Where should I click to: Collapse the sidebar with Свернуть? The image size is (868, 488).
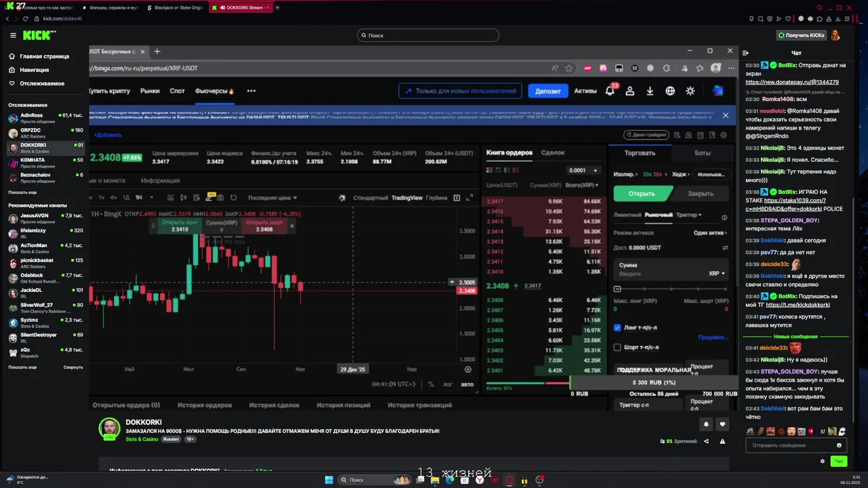click(73, 367)
